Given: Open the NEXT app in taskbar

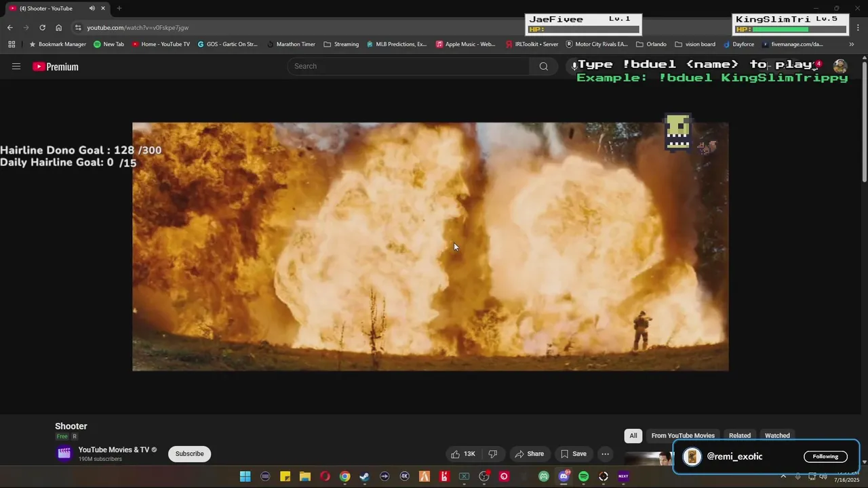Looking at the screenshot, I should pos(623,476).
